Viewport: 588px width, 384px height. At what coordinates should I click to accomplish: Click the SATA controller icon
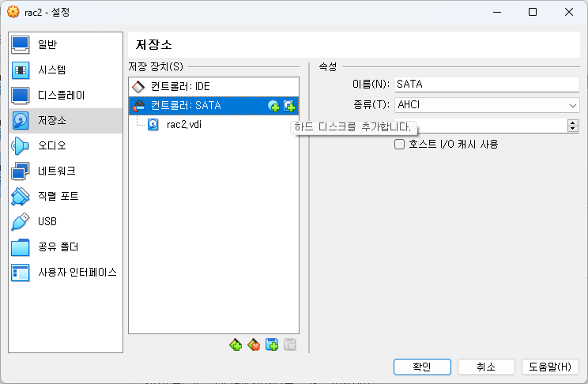(x=138, y=106)
